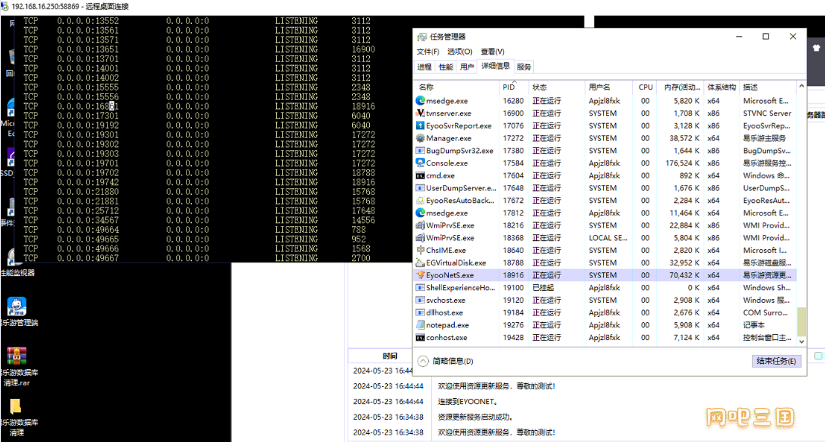
Task: Select the conhost.exe process icon
Action: [x=420, y=337]
